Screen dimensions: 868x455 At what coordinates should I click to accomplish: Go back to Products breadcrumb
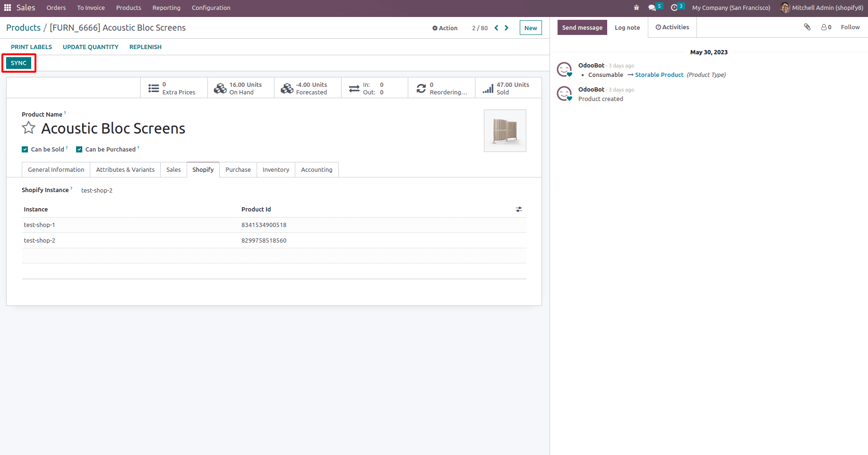(24, 28)
